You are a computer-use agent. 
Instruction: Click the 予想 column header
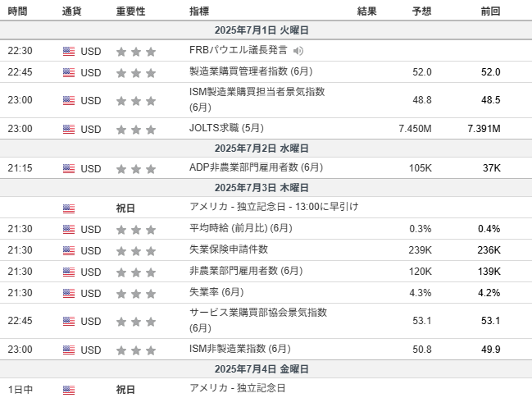[421, 11]
